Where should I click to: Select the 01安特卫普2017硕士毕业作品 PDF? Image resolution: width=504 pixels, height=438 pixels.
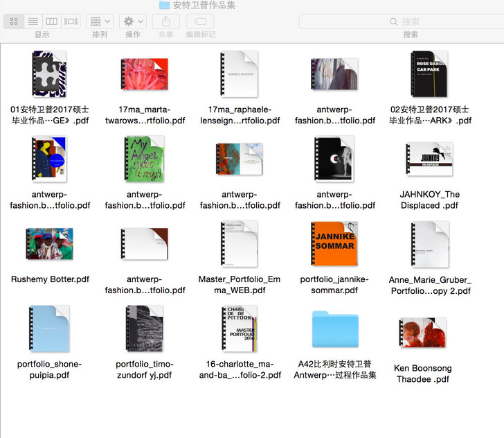point(49,74)
